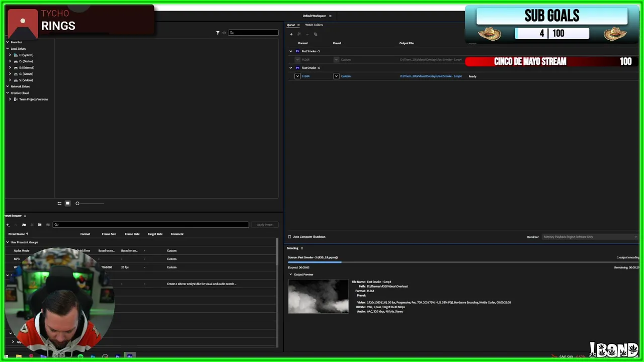Select the E: (External) drive
644x362 pixels.
pos(27,68)
